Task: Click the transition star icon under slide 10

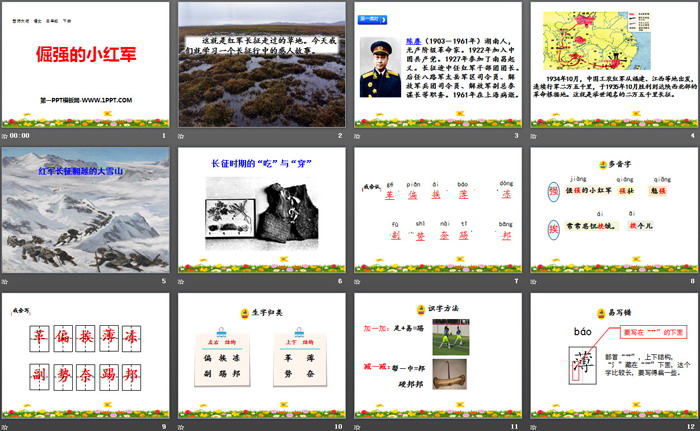Action: [x=181, y=427]
